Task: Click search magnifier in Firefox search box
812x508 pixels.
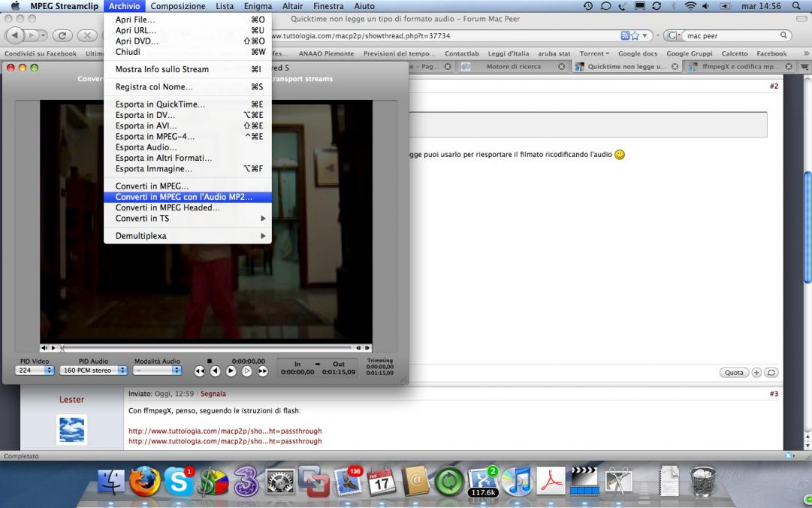Action: click(784, 35)
